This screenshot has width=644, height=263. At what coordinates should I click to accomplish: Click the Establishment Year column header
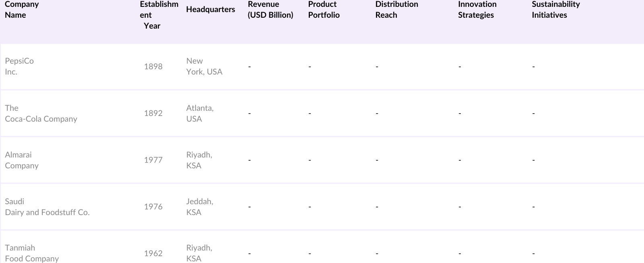(x=159, y=15)
